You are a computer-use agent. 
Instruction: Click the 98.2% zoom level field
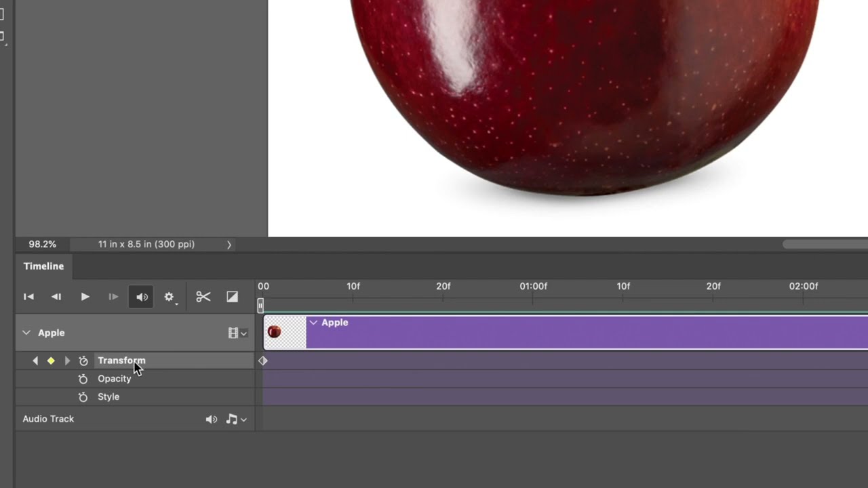pos(42,244)
